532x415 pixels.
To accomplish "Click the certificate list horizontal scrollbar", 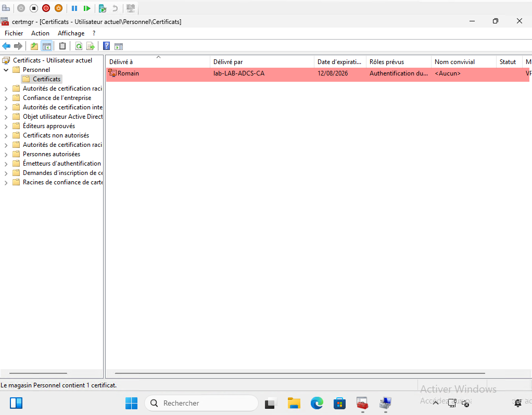I will pos(299,373).
